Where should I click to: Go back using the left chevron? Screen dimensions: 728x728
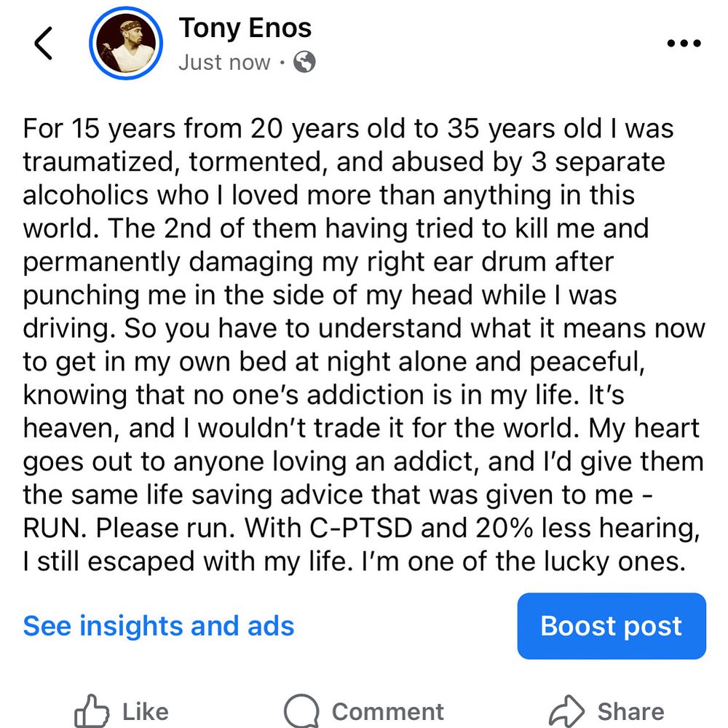(x=44, y=44)
